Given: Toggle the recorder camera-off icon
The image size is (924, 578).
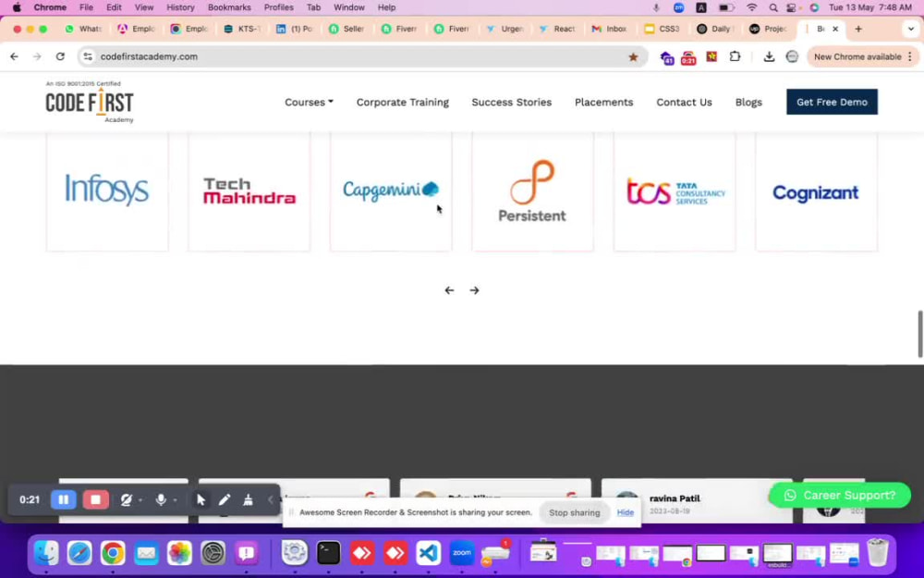Looking at the screenshot, I should [126, 499].
